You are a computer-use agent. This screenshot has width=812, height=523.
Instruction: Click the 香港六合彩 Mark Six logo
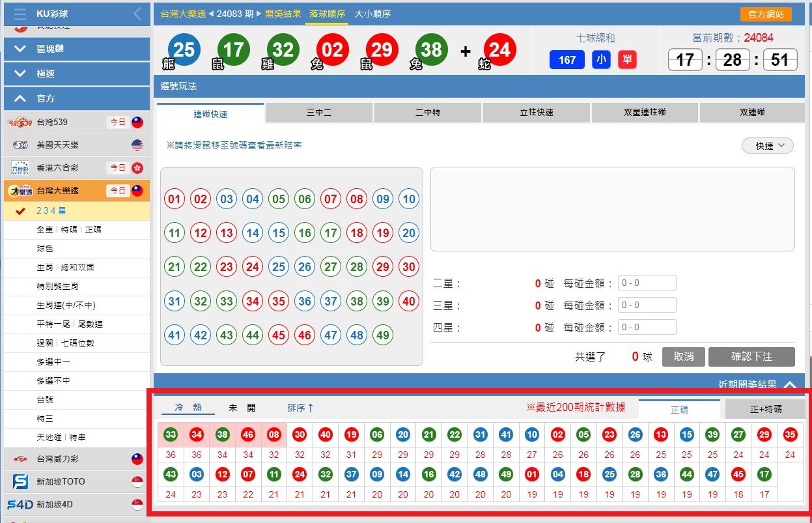[20, 168]
